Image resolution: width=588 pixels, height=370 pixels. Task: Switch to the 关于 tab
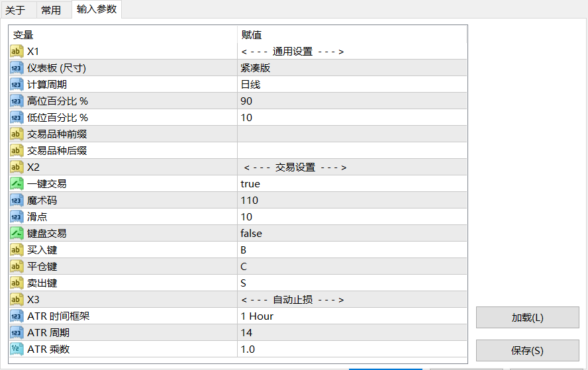click(x=15, y=10)
